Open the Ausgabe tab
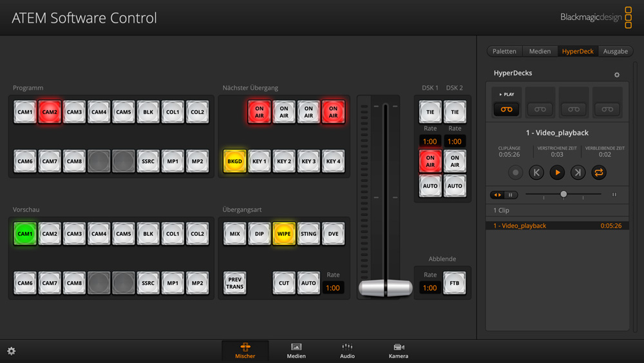 (615, 52)
